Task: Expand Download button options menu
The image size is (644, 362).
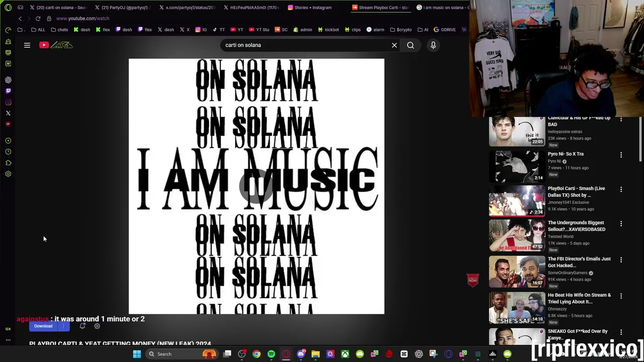Action: (x=63, y=326)
